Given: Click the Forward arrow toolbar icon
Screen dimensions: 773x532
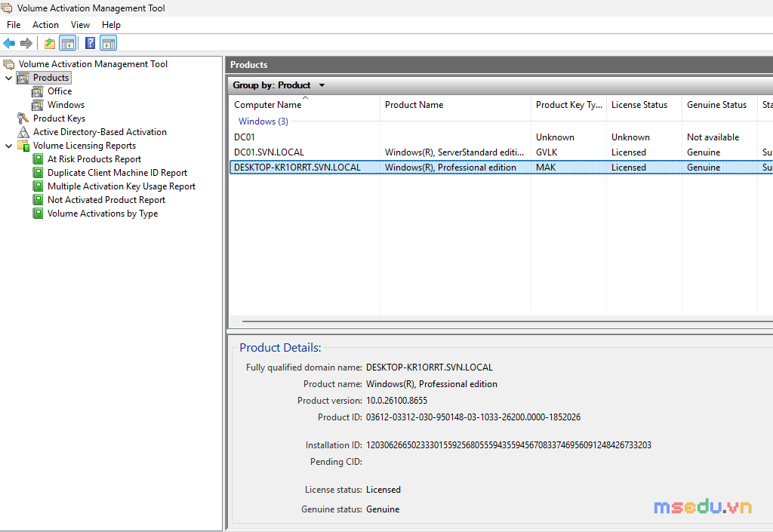Looking at the screenshot, I should tap(26, 43).
